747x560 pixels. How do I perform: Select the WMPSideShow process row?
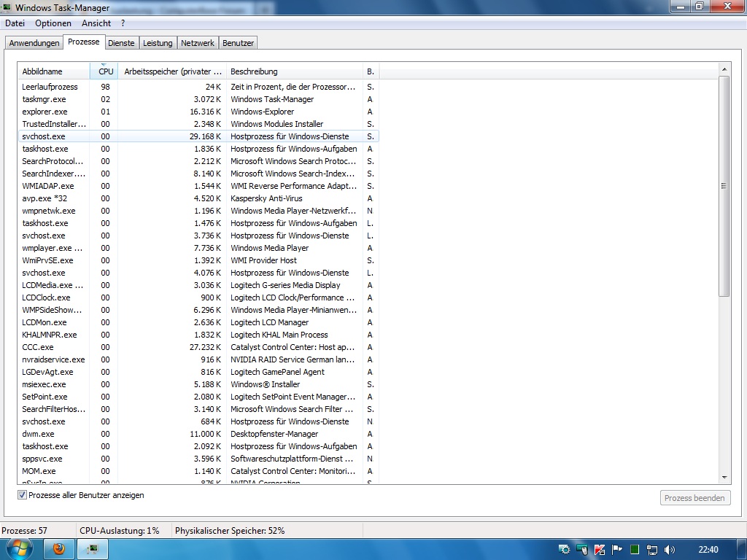[198, 309]
